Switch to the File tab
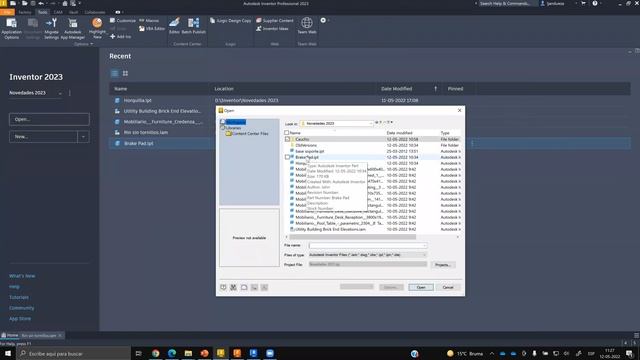Image resolution: width=640 pixels, height=360 pixels. click(7, 12)
